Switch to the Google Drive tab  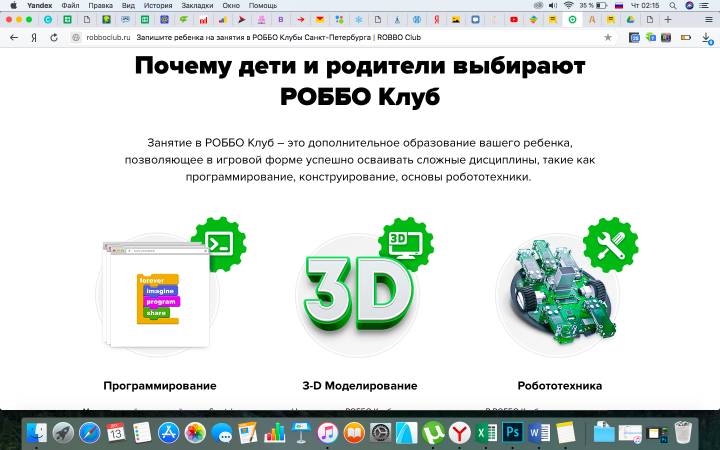click(x=630, y=19)
